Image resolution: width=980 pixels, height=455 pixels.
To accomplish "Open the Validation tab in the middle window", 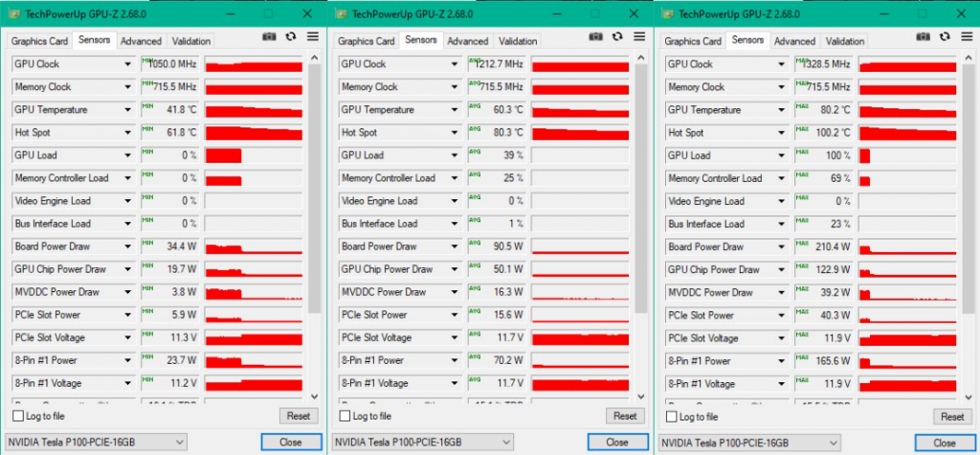I will pyautogui.click(x=518, y=41).
